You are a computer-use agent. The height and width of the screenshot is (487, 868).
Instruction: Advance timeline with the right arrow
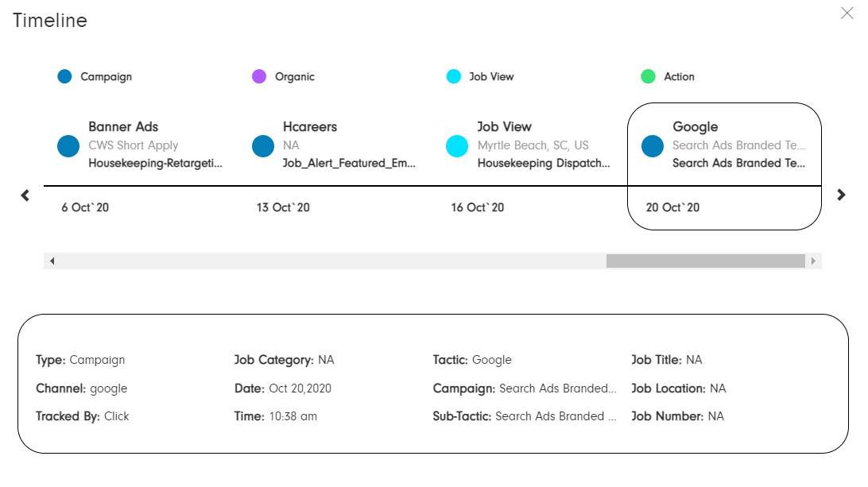click(842, 195)
